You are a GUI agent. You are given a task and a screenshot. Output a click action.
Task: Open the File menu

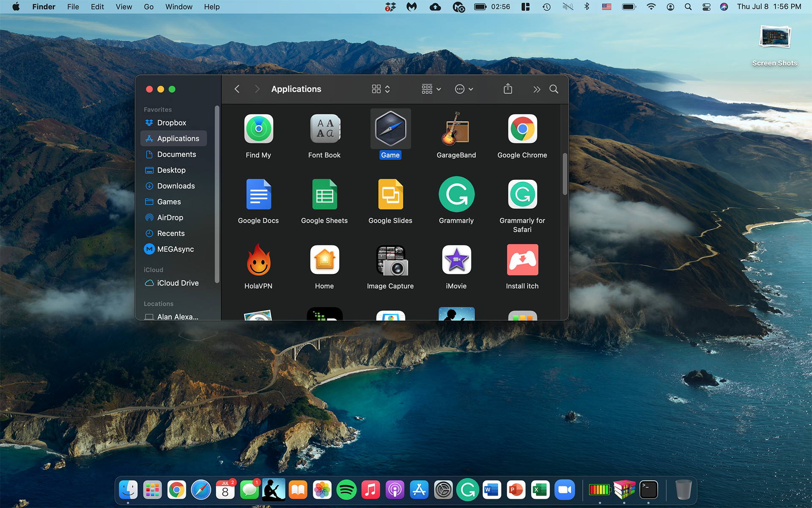tap(73, 7)
